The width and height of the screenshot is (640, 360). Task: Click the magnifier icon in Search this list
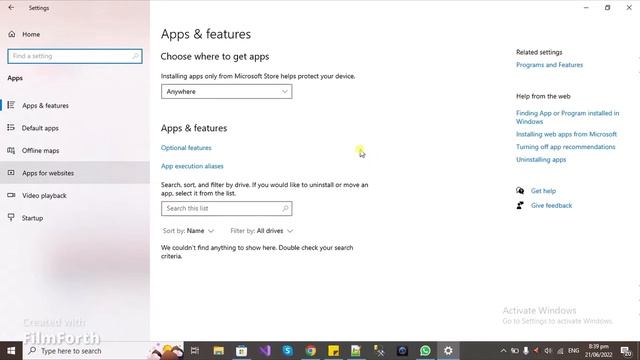[x=285, y=209]
